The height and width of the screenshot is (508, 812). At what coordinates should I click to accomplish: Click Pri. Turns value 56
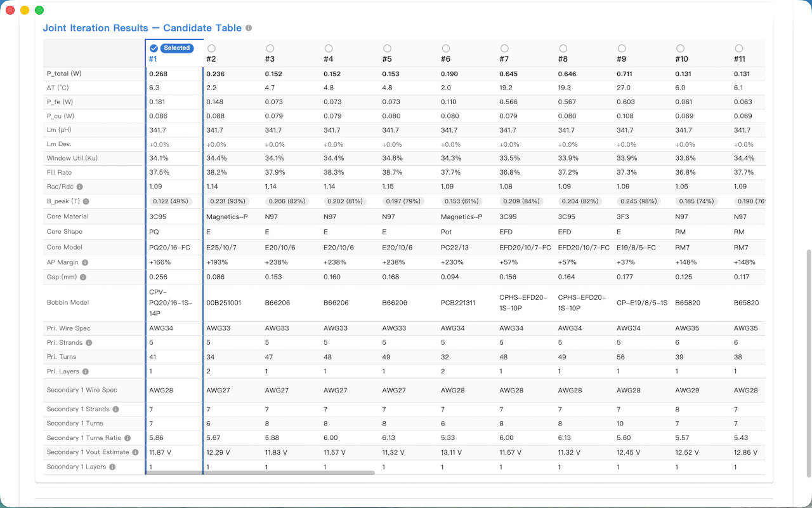tap(620, 357)
